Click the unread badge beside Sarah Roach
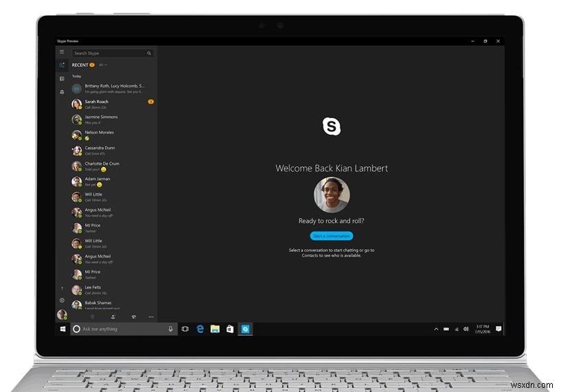The width and height of the screenshot is (561, 392). pos(150,102)
